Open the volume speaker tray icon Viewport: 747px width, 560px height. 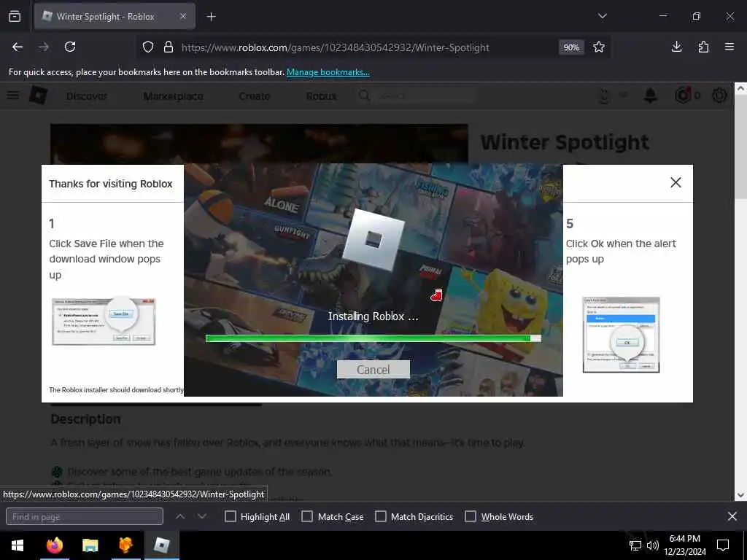[653, 545]
